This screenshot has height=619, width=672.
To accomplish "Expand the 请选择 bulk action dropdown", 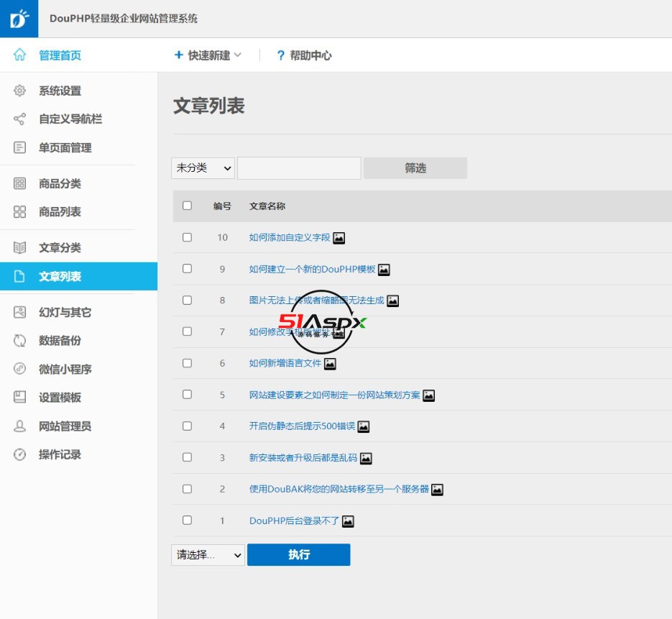I will pyautogui.click(x=208, y=555).
